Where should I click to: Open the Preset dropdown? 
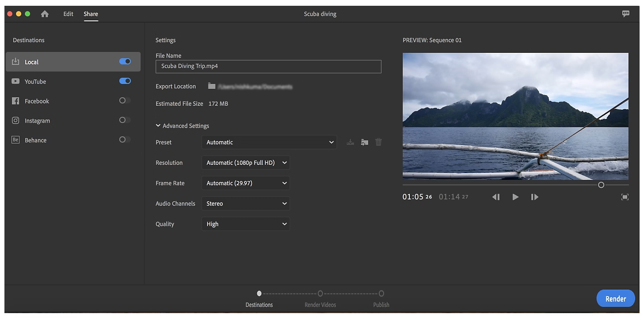(x=269, y=142)
